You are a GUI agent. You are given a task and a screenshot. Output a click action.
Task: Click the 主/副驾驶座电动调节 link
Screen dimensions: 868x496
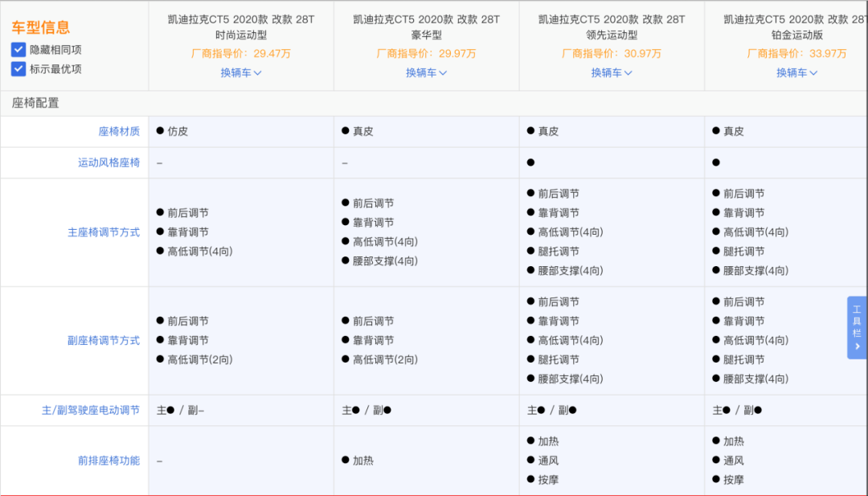coord(91,410)
